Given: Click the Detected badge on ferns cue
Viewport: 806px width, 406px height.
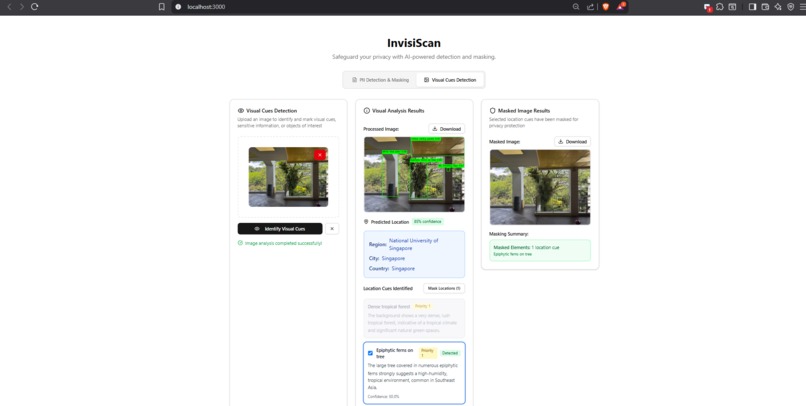Looking at the screenshot, I should pyautogui.click(x=450, y=353).
